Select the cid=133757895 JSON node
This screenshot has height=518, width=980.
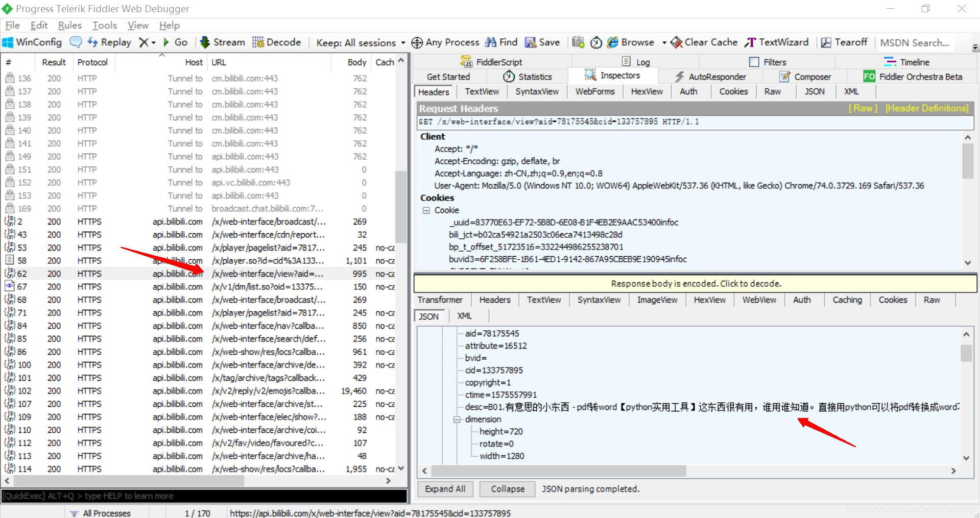pyautogui.click(x=494, y=371)
